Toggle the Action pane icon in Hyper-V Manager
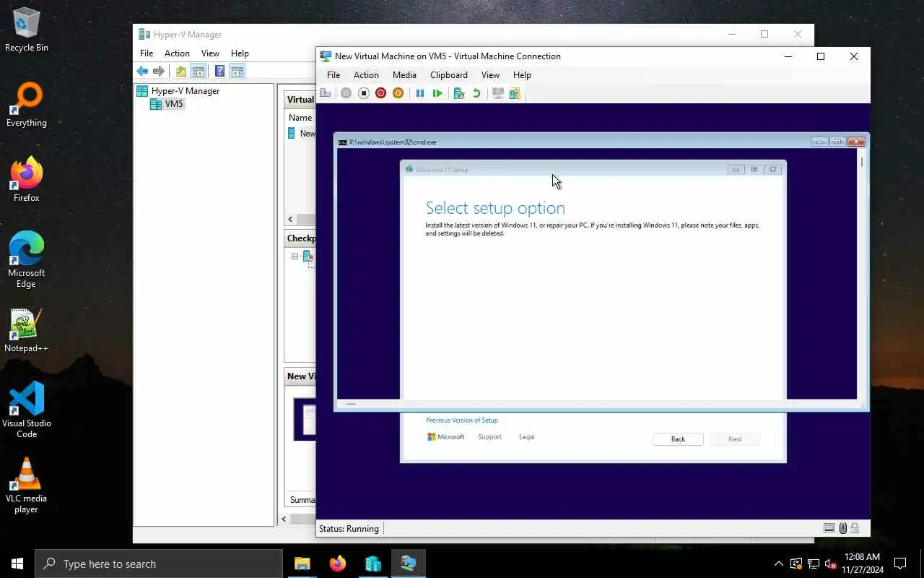Screen dimensions: 924x578 (x=237, y=71)
